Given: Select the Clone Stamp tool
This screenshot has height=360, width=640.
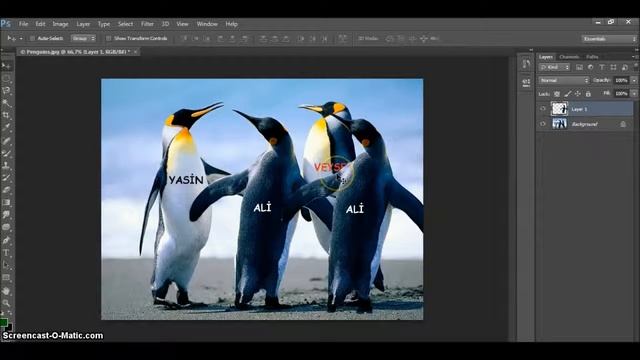Looking at the screenshot, I should tap(6, 166).
